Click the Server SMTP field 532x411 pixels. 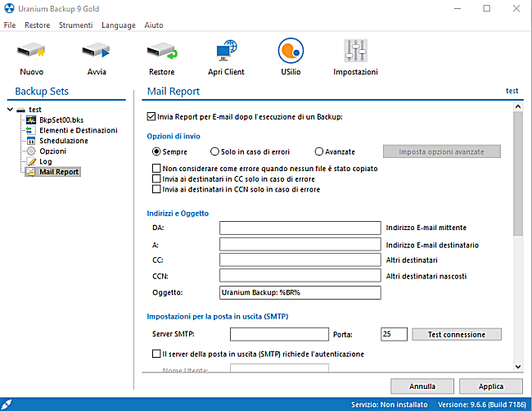(279, 334)
